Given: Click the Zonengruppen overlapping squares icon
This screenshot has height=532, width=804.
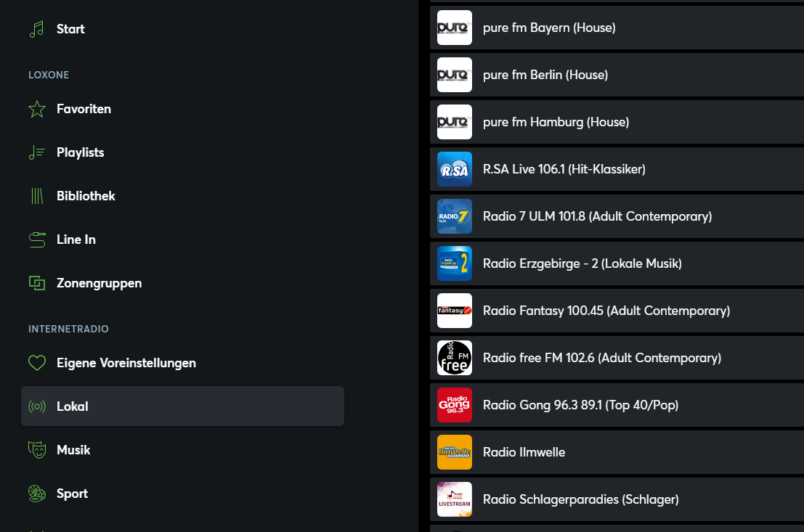Looking at the screenshot, I should point(37,283).
